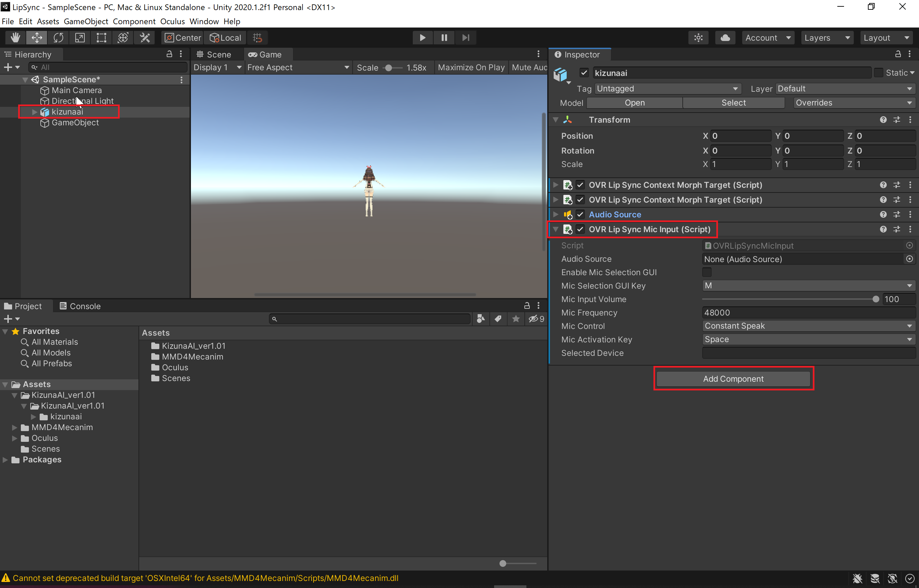Switch to the Console tab
The height and width of the screenshot is (588, 919).
[x=81, y=306]
